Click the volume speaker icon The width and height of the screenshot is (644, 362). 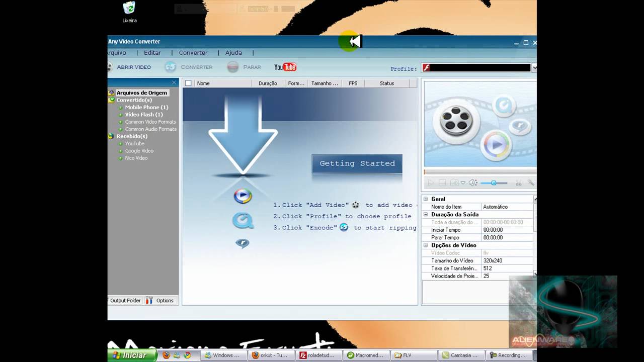point(473,183)
